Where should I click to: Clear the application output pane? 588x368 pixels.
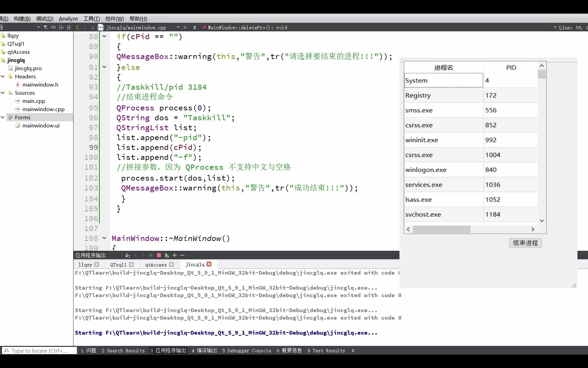pyautogui.click(x=127, y=255)
